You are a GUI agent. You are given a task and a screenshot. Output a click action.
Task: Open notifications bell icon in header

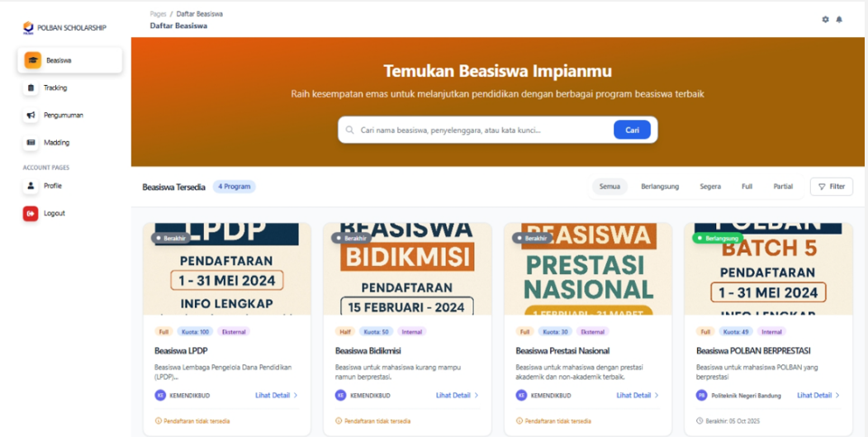coord(839,19)
